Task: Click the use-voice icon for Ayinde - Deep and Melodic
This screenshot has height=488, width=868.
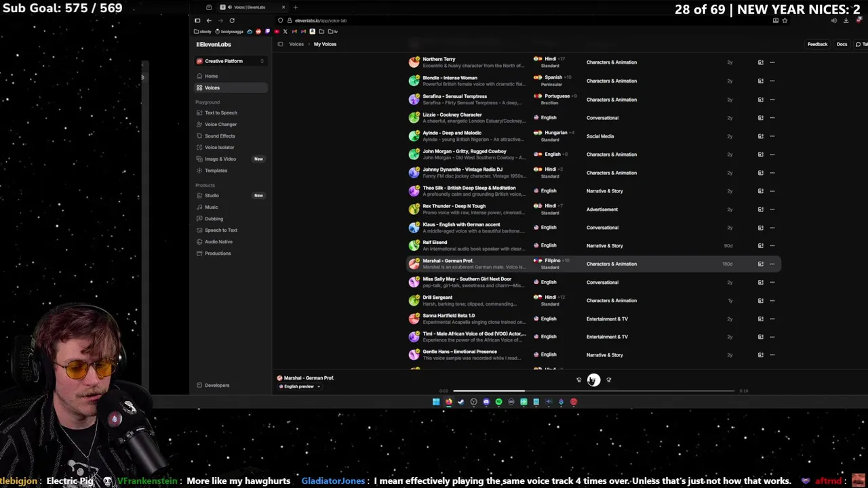Action: [x=760, y=136]
